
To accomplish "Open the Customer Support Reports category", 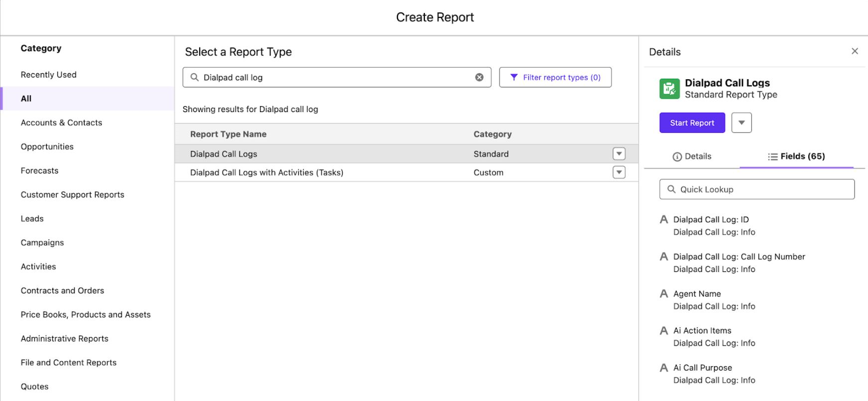I will click(72, 195).
